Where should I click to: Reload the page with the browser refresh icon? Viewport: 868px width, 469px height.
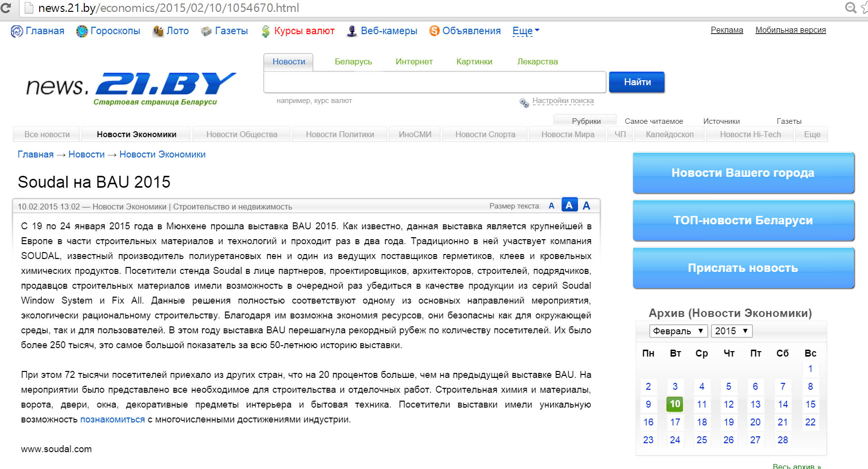pos(5,8)
